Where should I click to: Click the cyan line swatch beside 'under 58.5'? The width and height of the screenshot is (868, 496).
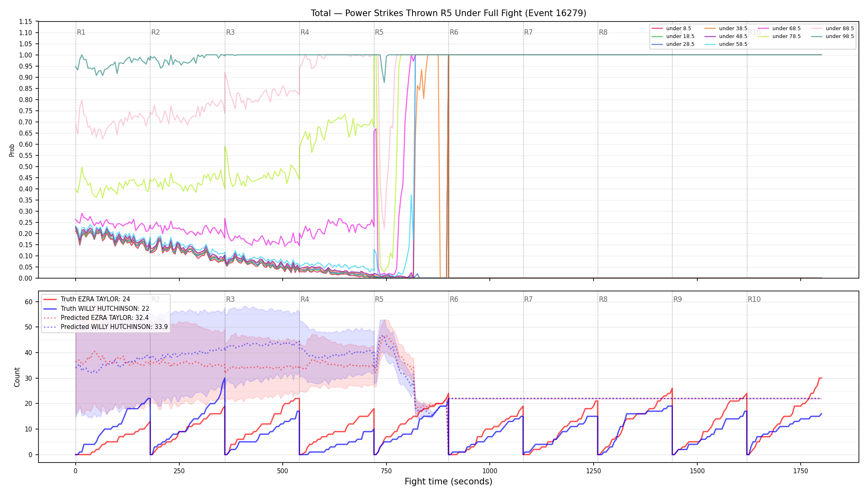tap(710, 44)
